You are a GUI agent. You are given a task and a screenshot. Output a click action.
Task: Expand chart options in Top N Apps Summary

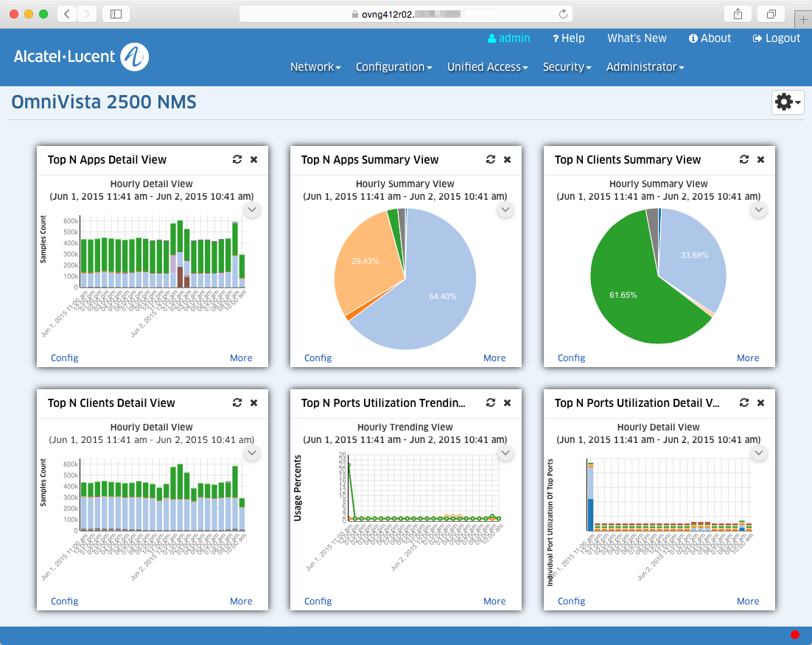click(505, 210)
